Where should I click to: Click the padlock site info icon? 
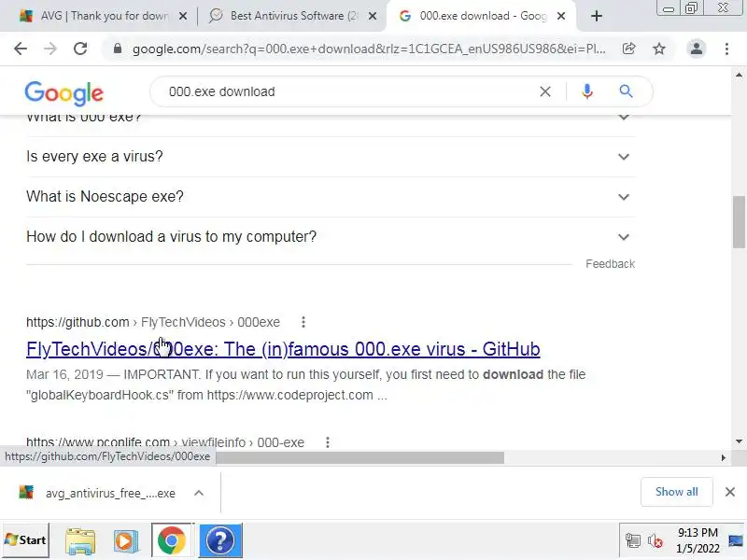click(x=118, y=49)
